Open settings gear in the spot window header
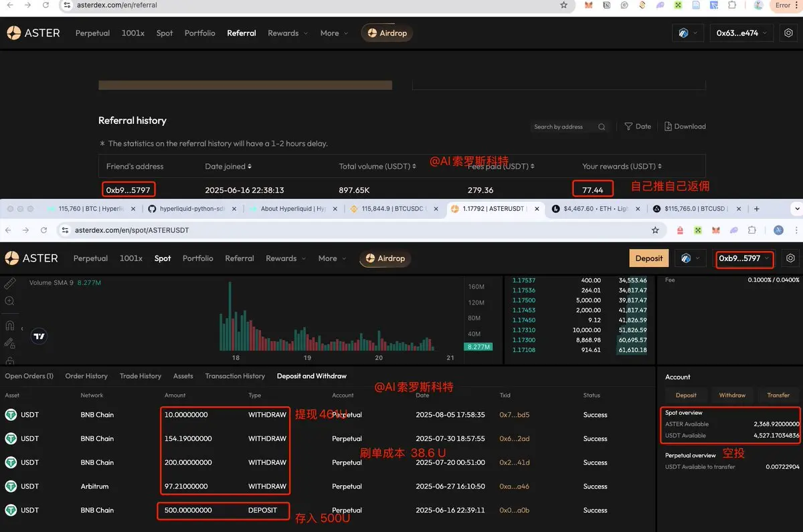The image size is (803, 532). [x=791, y=258]
